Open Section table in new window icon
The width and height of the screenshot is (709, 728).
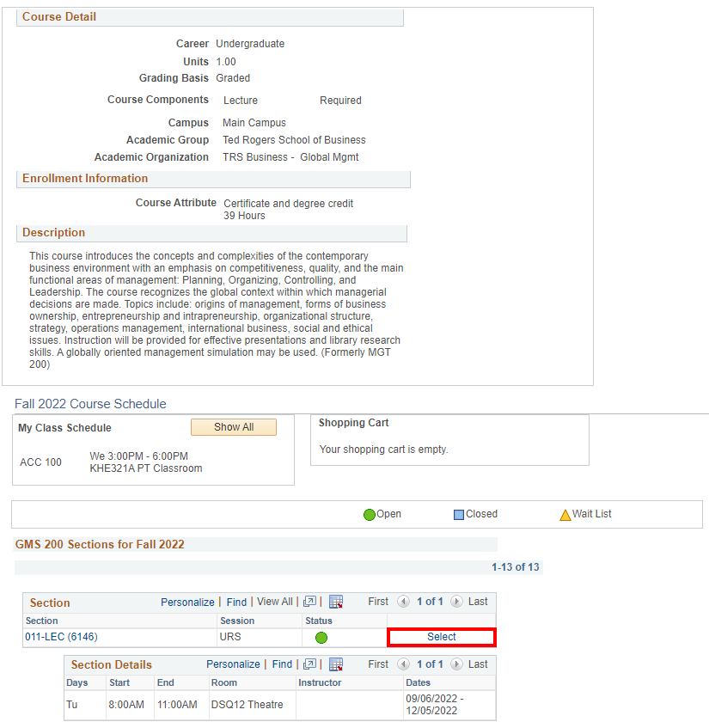click(310, 602)
